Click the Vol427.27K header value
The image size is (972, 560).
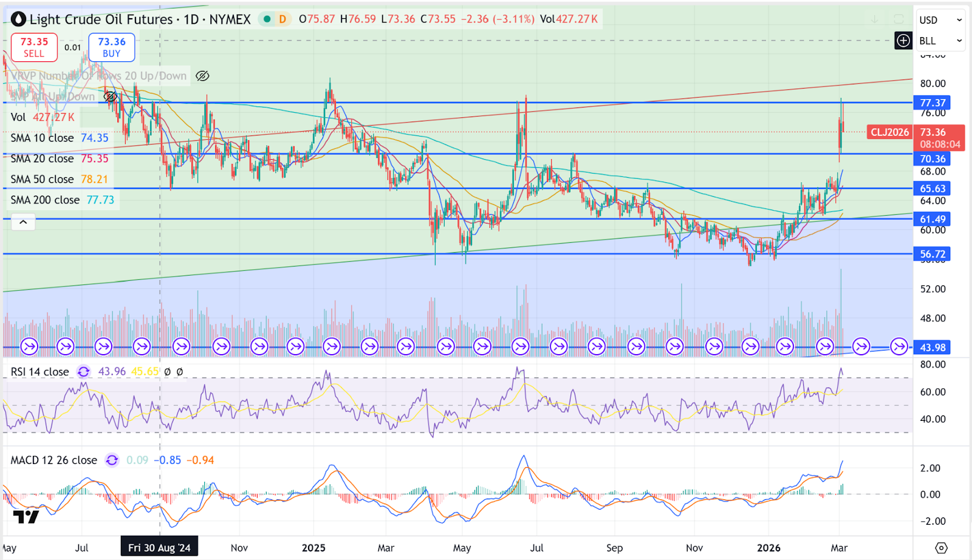pyautogui.click(x=569, y=19)
